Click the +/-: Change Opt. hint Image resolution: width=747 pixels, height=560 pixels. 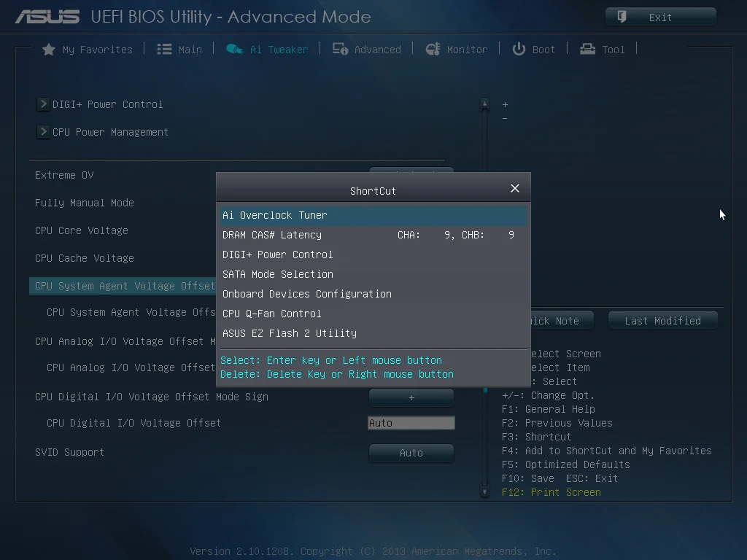pos(549,395)
